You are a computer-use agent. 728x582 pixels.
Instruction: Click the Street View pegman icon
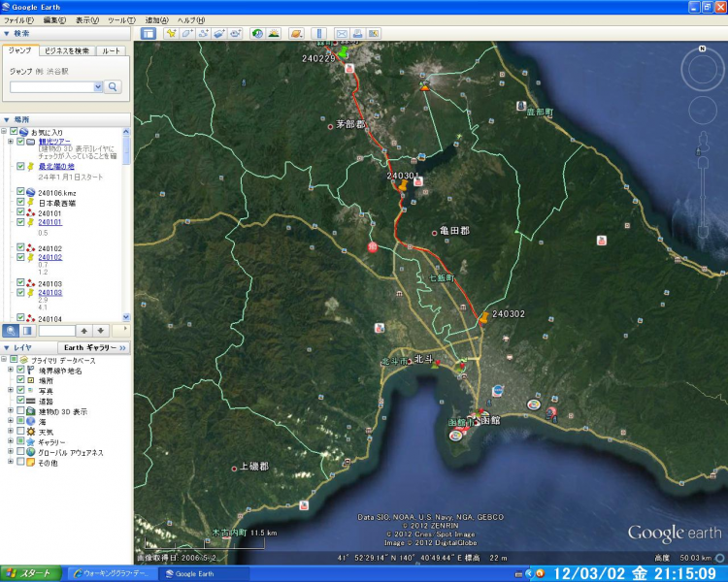pos(703,140)
